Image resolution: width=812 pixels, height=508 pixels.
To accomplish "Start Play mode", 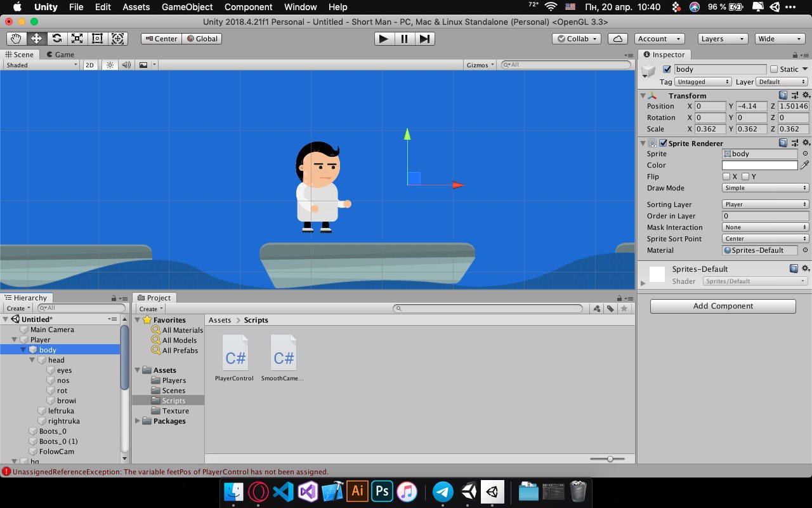I will pyautogui.click(x=383, y=39).
